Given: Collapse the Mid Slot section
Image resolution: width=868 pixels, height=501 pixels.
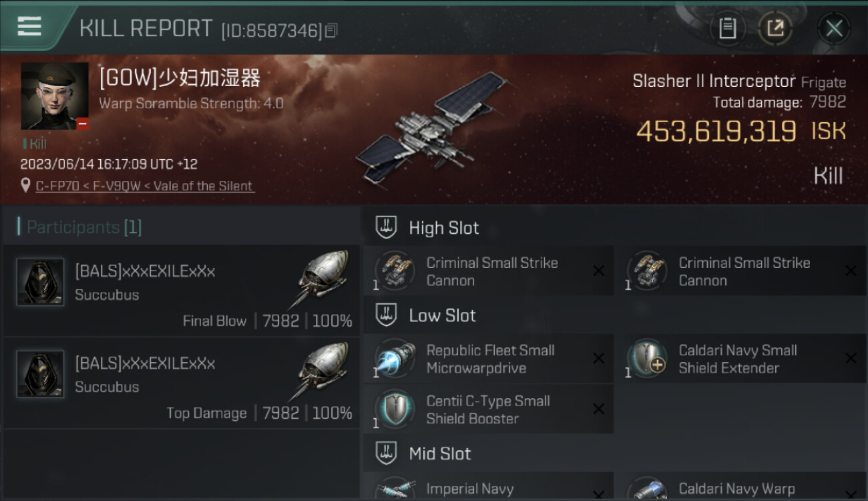Looking at the screenshot, I should pos(386,454).
